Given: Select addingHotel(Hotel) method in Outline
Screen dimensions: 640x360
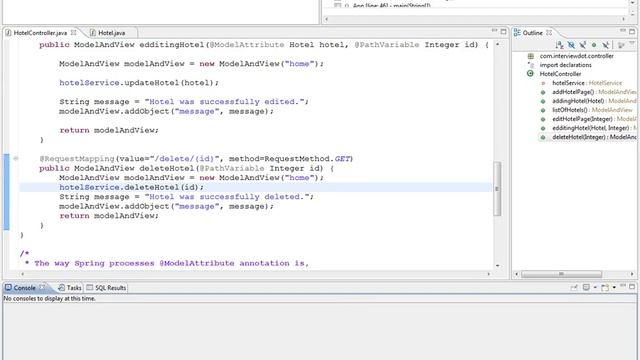Looking at the screenshot, I should pos(594,101).
